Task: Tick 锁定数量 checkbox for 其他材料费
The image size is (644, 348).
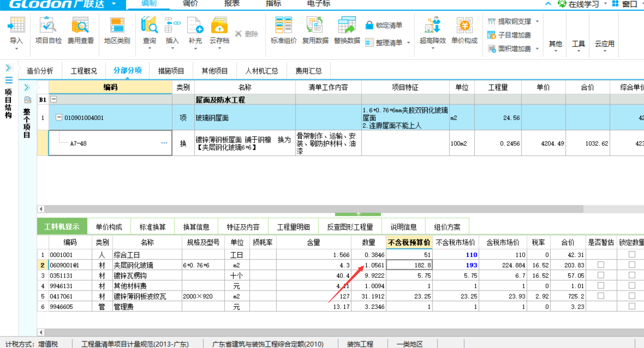Action: pos(632,285)
